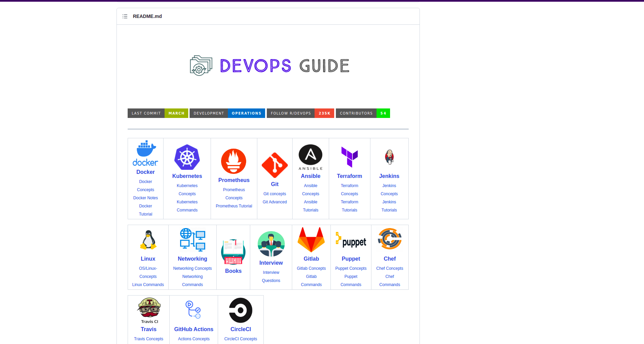
Task: Open the Jenkins Tutorials link
Action: click(x=389, y=206)
